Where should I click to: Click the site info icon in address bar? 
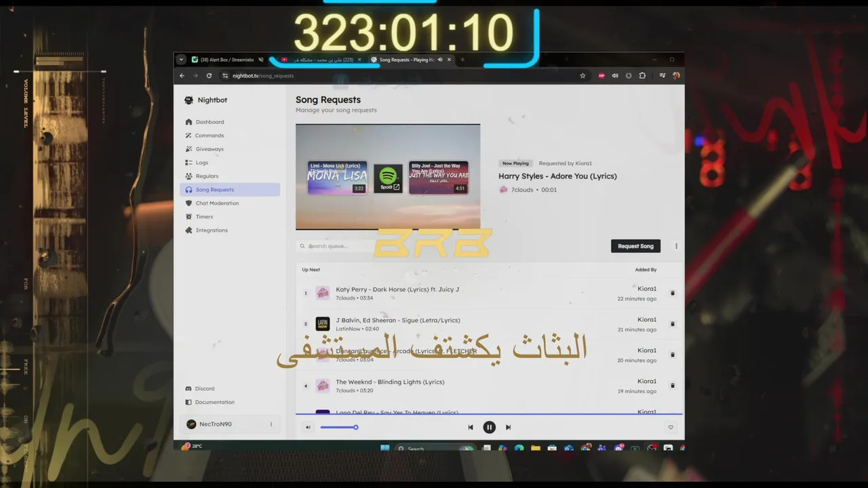(225, 76)
